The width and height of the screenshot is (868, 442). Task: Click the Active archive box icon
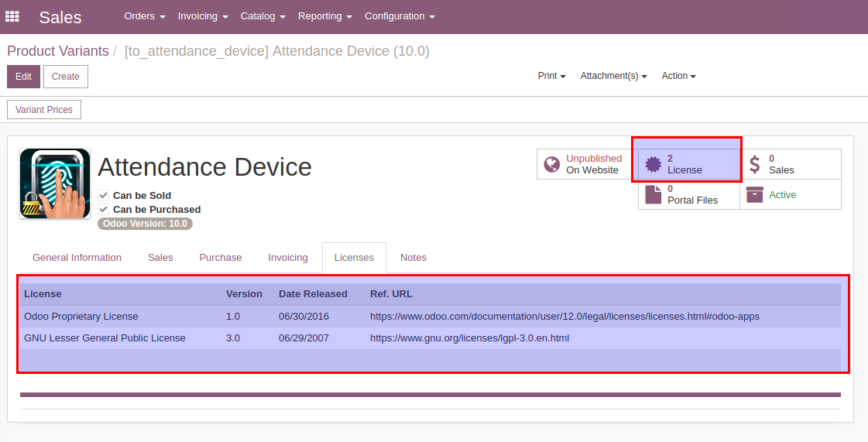pyautogui.click(x=754, y=195)
